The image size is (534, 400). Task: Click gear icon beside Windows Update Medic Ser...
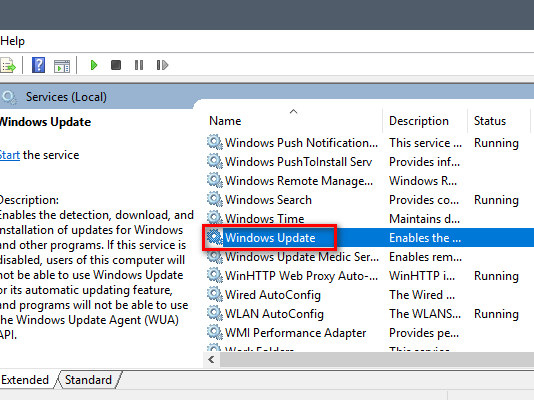tap(215, 256)
